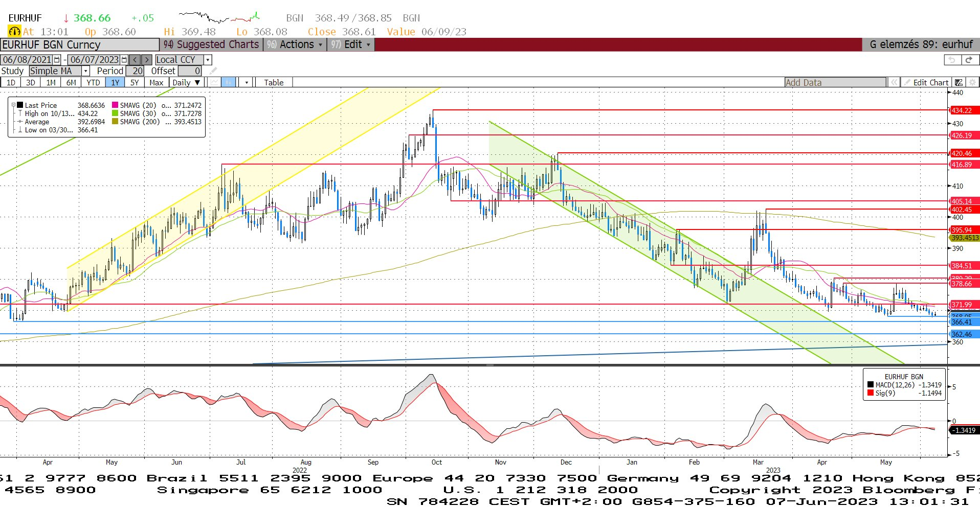Change the Daily periodicity dropdown
This screenshot has height=530, width=980.
(x=187, y=82)
